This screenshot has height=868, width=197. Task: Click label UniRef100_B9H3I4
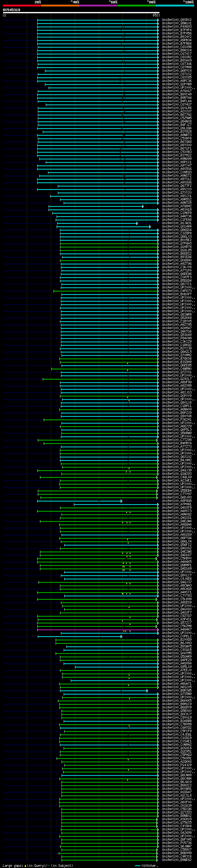click(177, 50)
